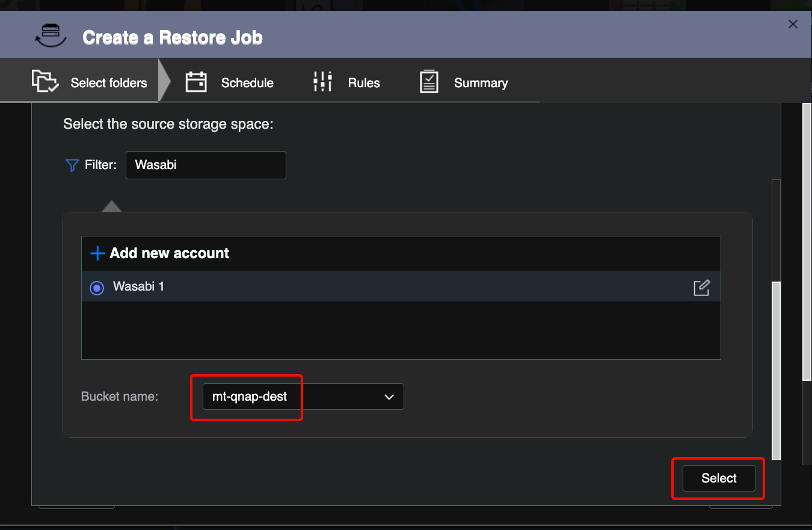Screen dimensions: 812x530
Task: Click Add new account
Action: point(160,253)
